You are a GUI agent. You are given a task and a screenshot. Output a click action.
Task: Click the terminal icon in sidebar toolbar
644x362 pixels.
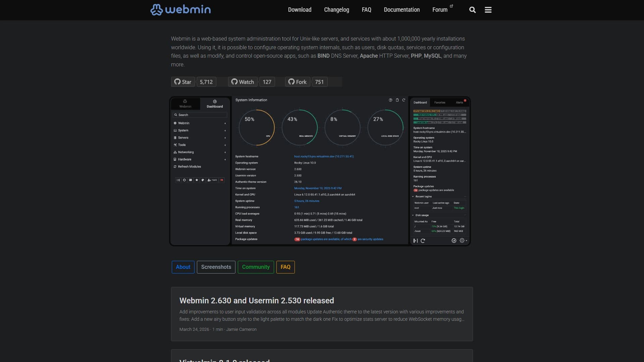point(191,180)
